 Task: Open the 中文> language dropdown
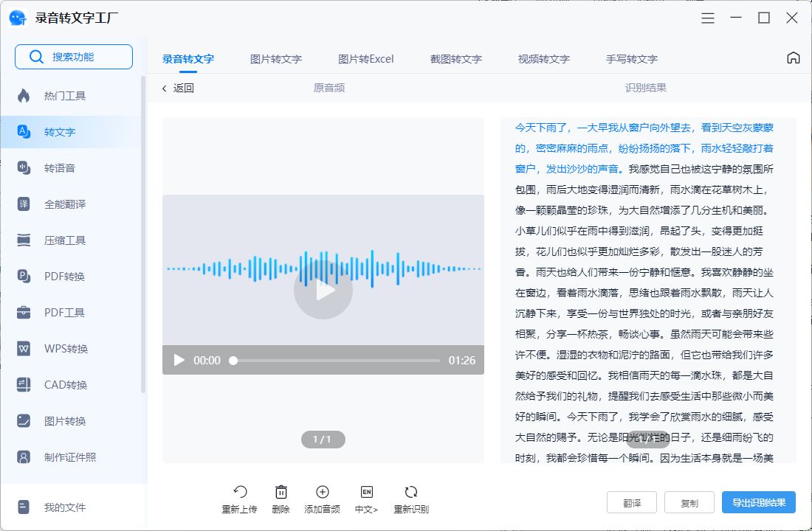[x=366, y=500]
